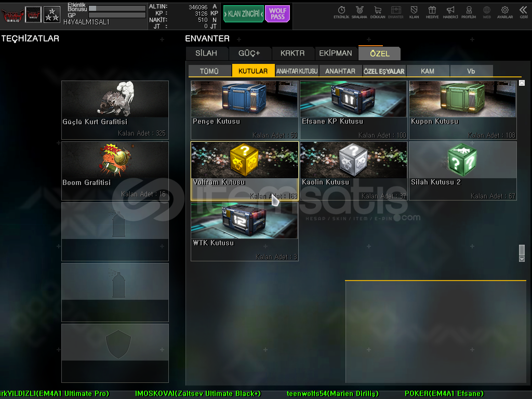Click the Etkinlik Bonusu progress bar
Image resolution: width=532 pixels, height=399 pixels.
117,8
